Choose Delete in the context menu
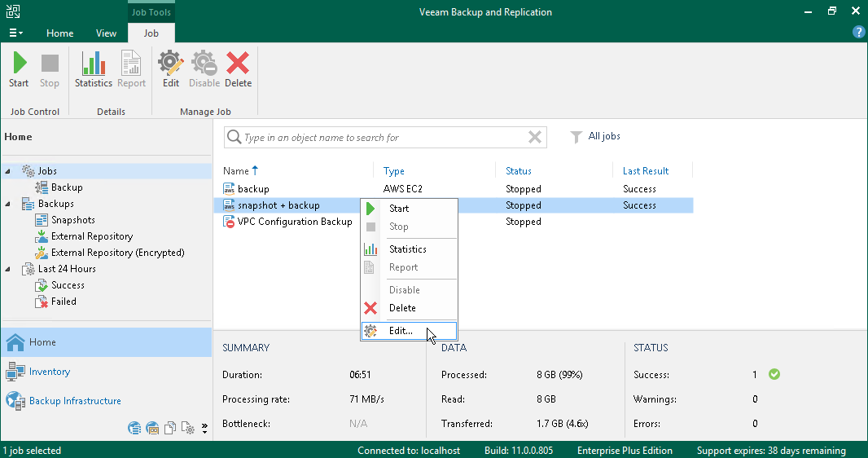Viewport: 868px width, 458px height. coord(402,308)
